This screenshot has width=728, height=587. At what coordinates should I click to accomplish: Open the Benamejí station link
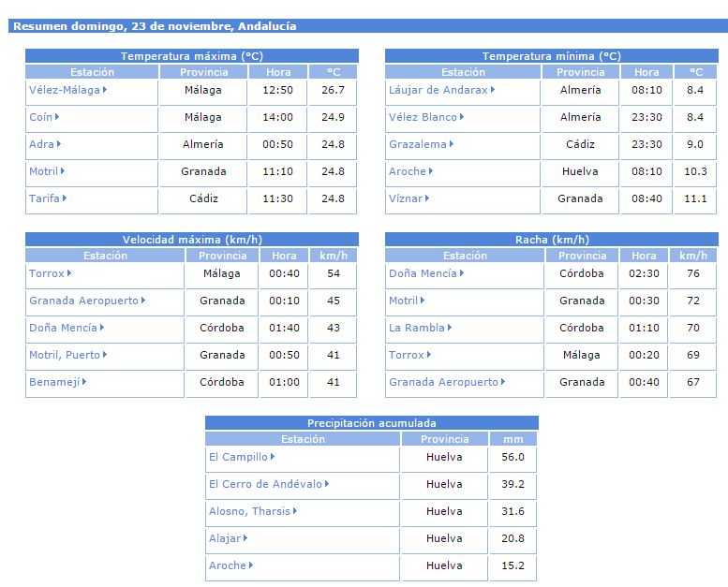click(57, 382)
